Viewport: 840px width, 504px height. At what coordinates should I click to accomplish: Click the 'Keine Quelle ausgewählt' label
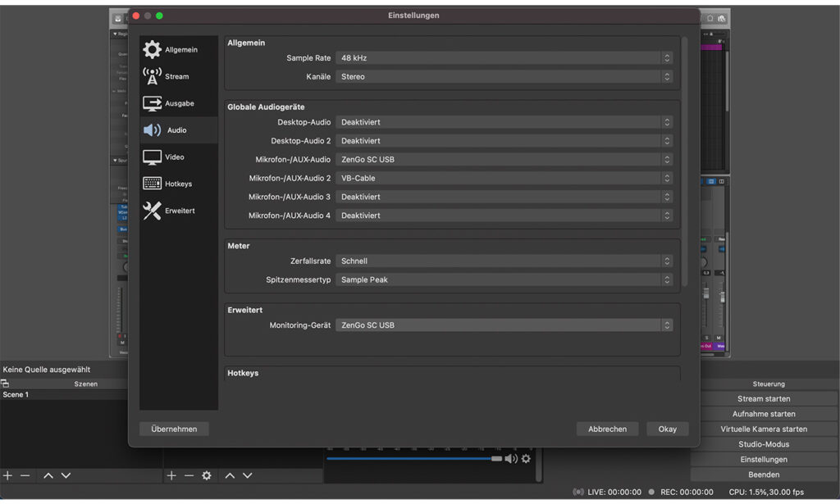[x=47, y=369]
